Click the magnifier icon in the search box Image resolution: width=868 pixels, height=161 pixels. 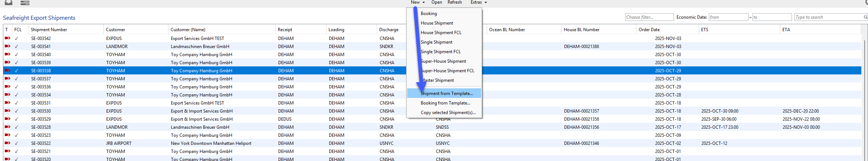(x=865, y=17)
